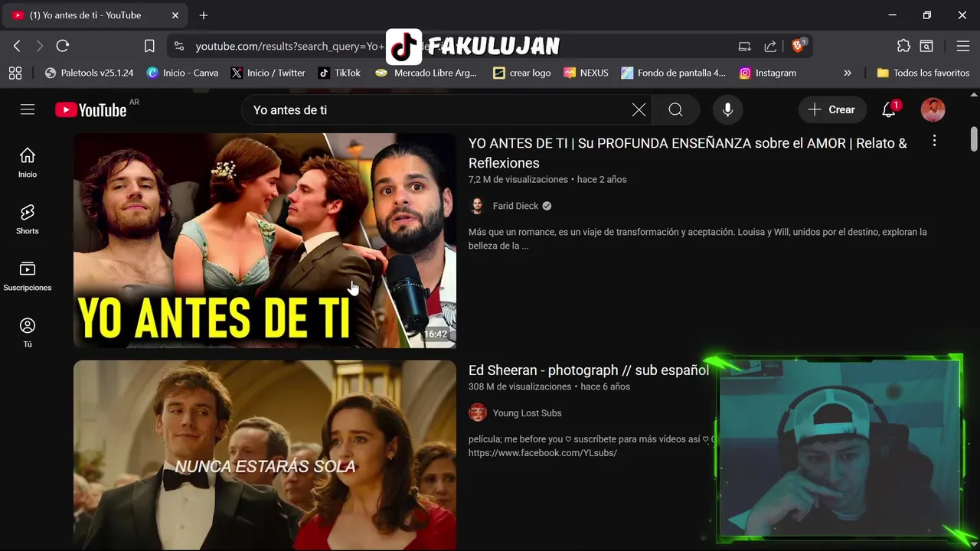Open the Inicio sidebar item
Image resolution: width=980 pixels, height=551 pixels.
[x=28, y=163]
